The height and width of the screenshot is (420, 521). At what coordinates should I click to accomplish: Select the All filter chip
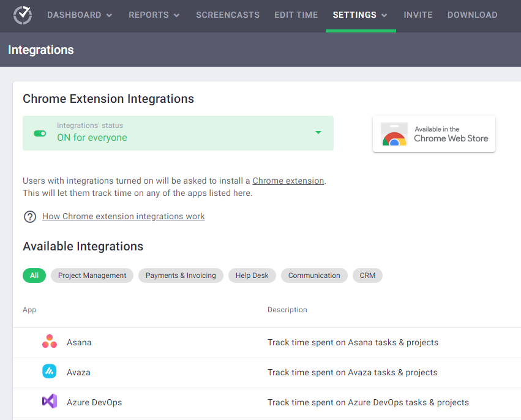[34, 275]
